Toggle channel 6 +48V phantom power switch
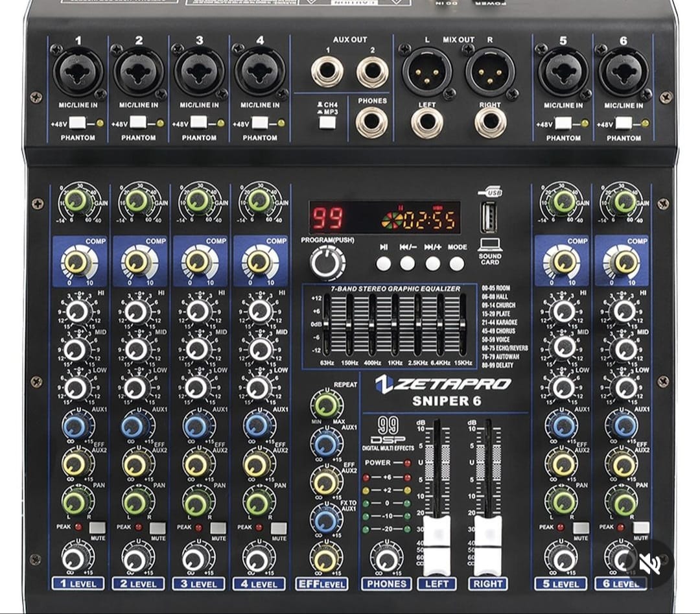The width and height of the screenshot is (700, 614). 624,123
